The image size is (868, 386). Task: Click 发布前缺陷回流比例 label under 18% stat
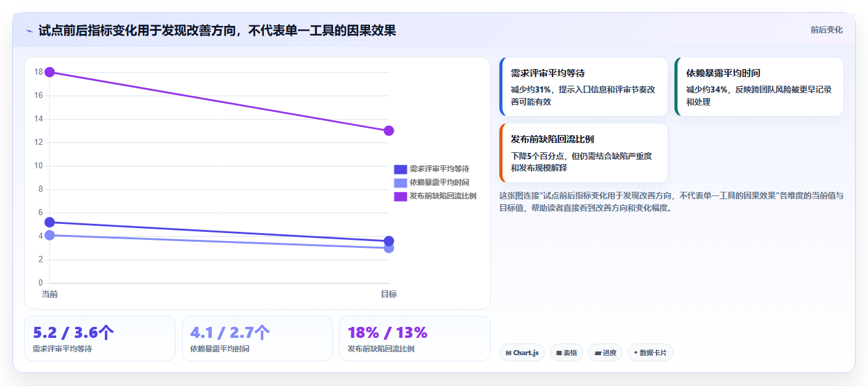(381, 349)
